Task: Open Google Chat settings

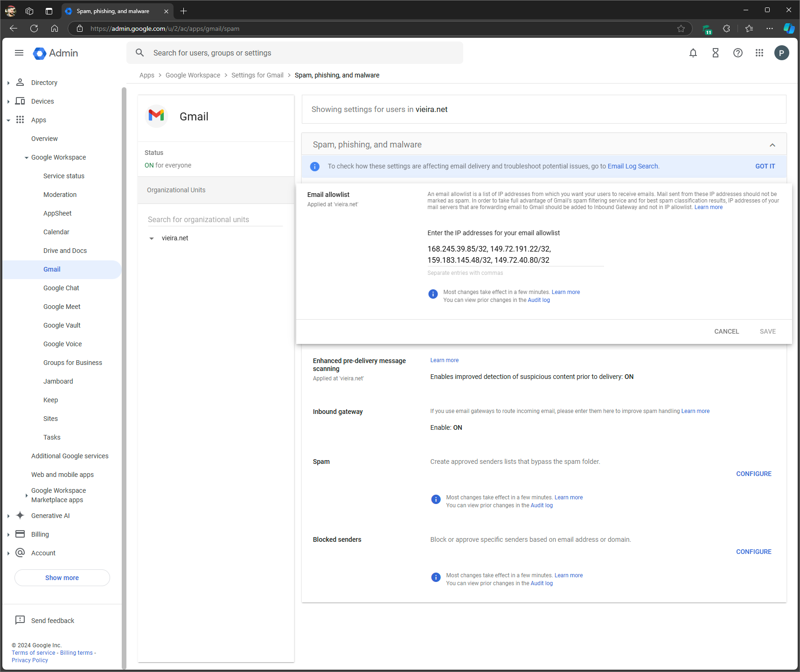Action: (61, 288)
